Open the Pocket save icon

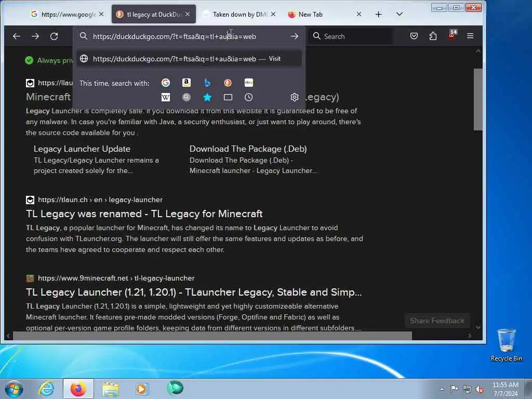(x=414, y=36)
